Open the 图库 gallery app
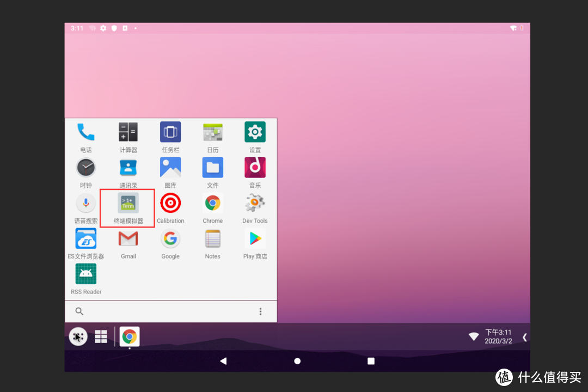The height and width of the screenshot is (392, 588). pyautogui.click(x=170, y=173)
